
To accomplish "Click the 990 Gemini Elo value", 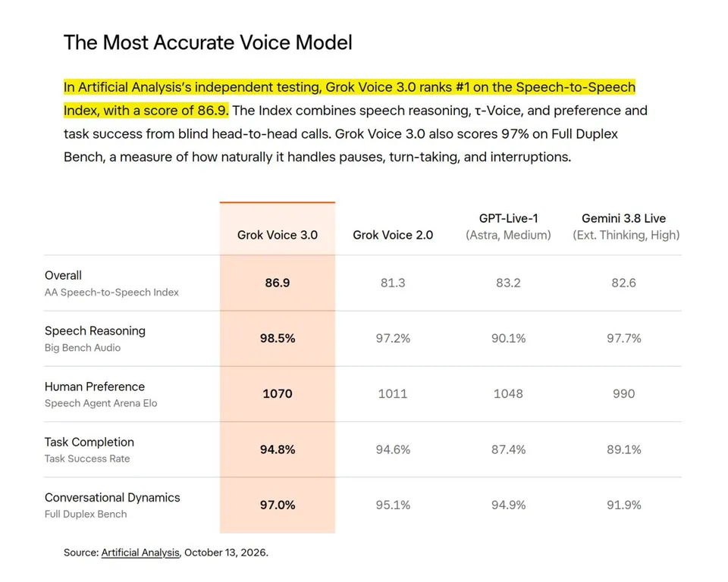I will click(623, 393).
